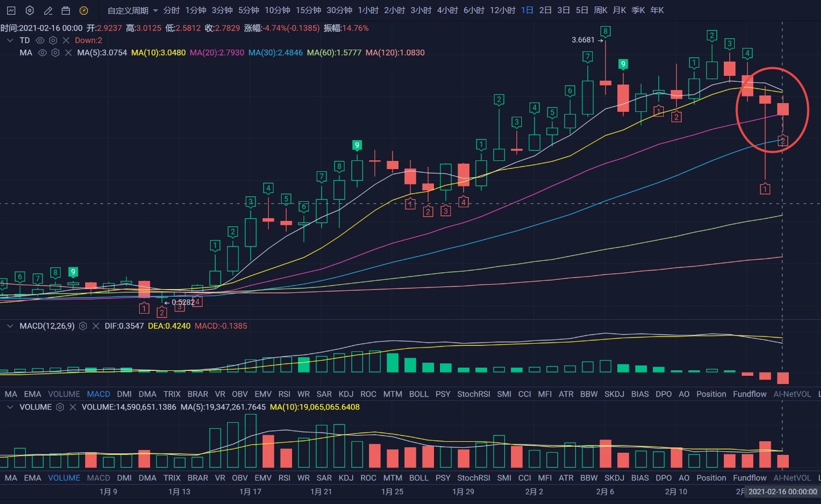This screenshot has height=504, width=821.
Task: Click the MA(10):3.0480 legend value
Action: click(158, 53)
